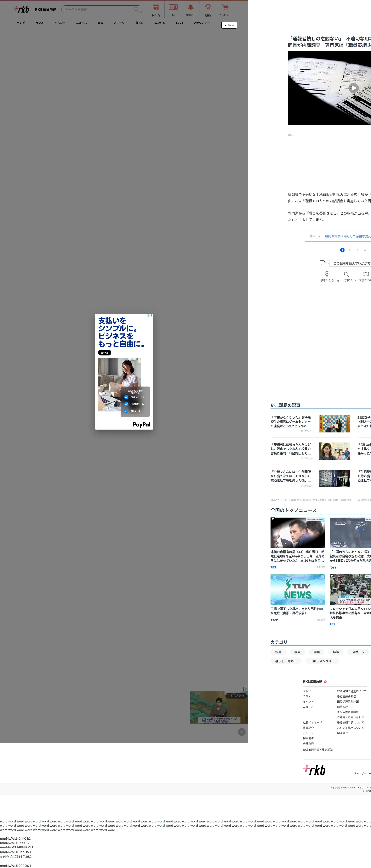Image resolution: width=371 pixels, height=868 pixels.
Task: Select the 国内 category chip
Action: 297,652
